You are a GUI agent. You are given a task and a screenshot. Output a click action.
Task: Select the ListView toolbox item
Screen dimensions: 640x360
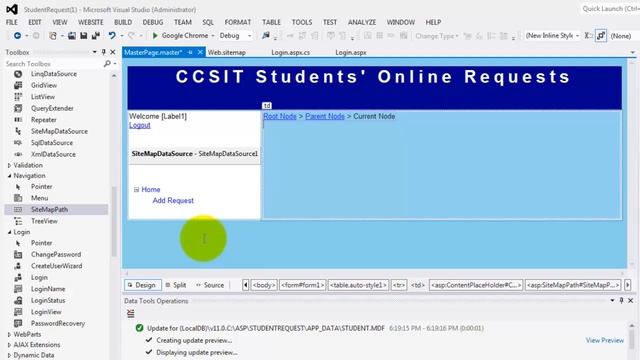click(x=42, y=97)
